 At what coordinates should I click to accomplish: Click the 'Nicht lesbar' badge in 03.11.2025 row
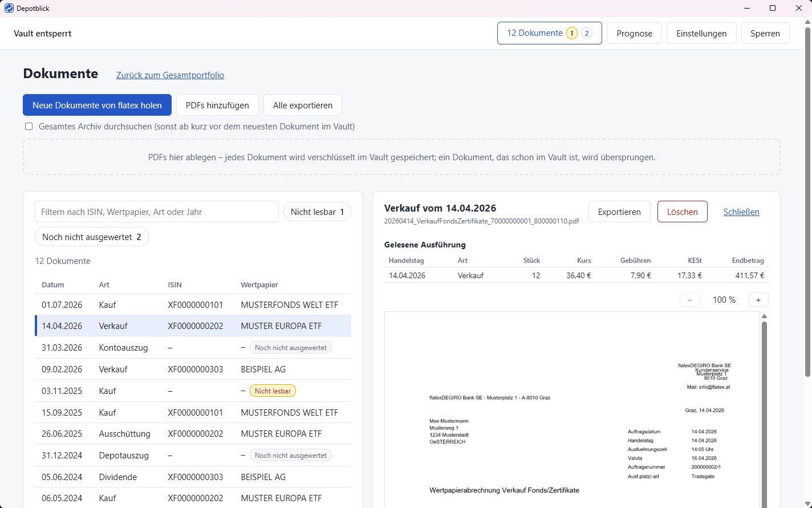click(273, 391)
